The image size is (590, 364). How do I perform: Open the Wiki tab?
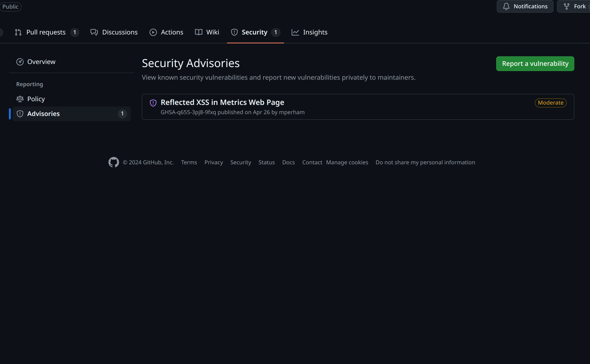(x=207, y=32)
